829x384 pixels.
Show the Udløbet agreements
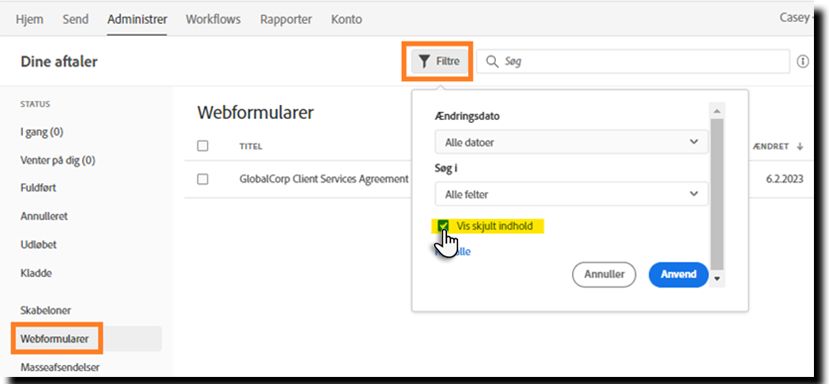click(38, 245)
